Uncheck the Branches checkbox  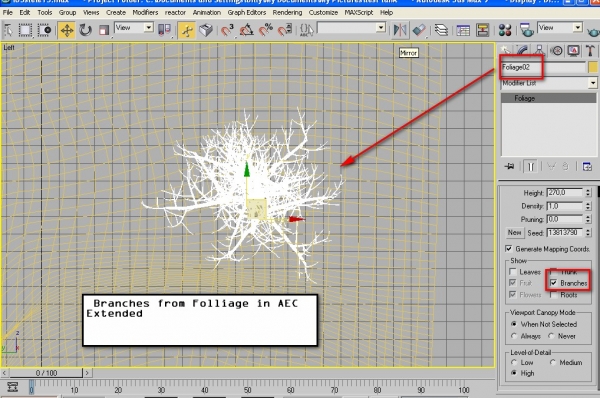[x=554, y=283]
